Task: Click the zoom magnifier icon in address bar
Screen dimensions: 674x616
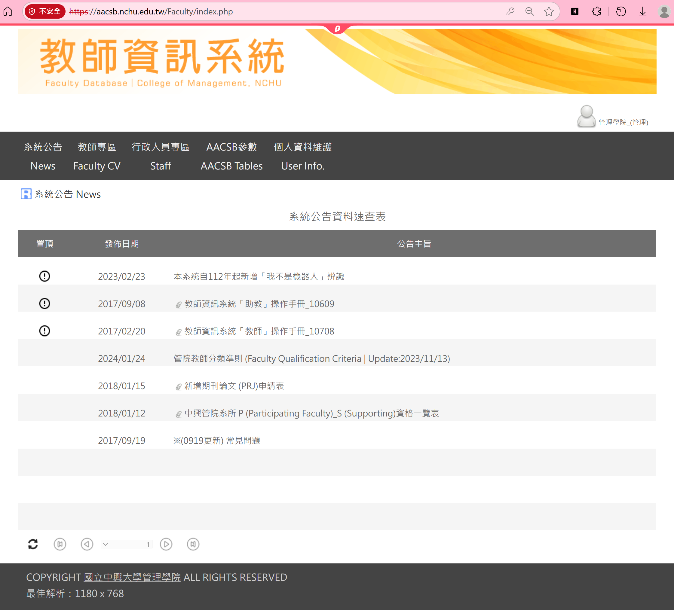Action: [530, 12]
